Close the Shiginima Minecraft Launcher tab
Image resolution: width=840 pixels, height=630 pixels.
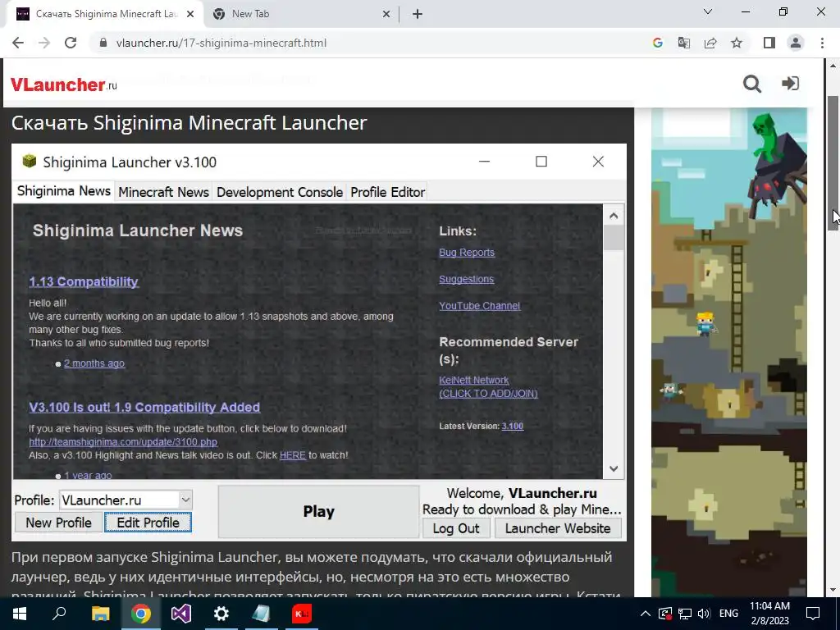coord(190,15)
